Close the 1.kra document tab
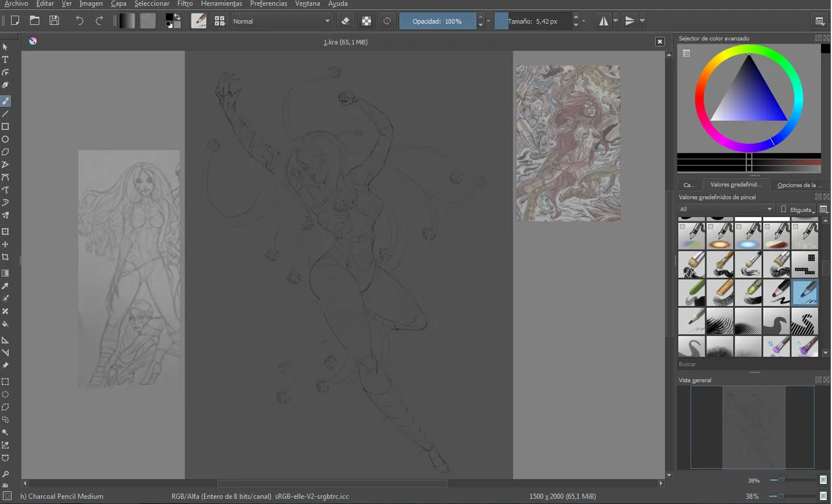Screen dimensions: 832x504 tap(660, 42)
